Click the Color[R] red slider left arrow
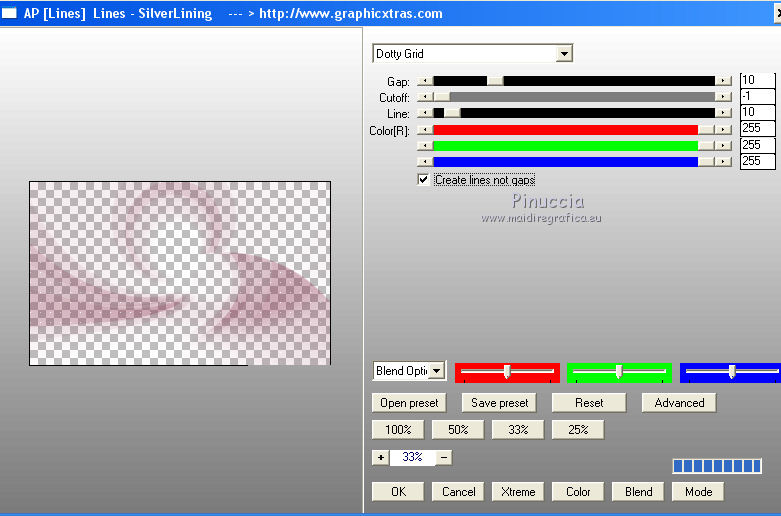The image size is (781, 516). coord(425,130)
